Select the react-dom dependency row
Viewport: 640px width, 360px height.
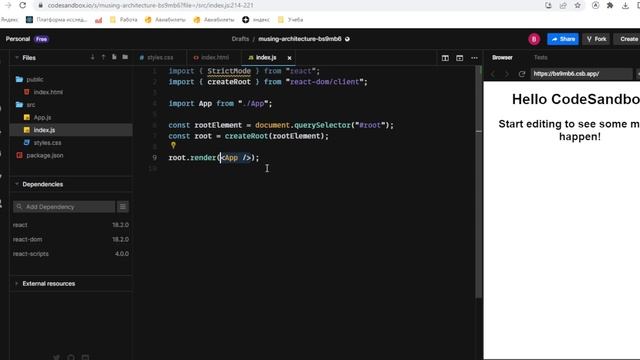coord(71,239)
